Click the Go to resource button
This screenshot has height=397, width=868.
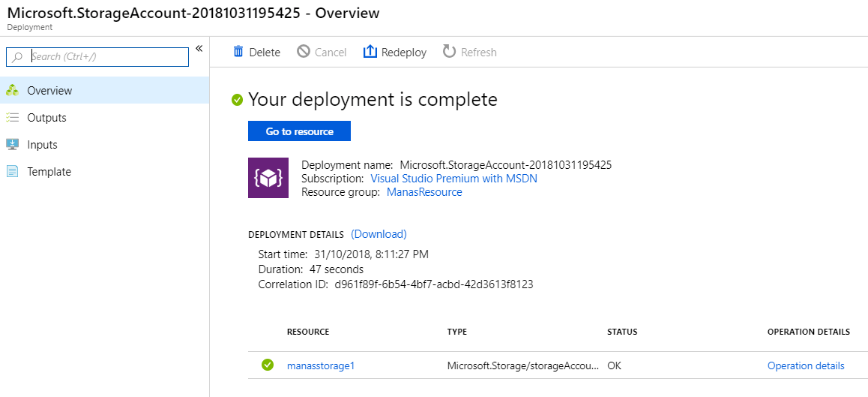[x=300, y=131]
